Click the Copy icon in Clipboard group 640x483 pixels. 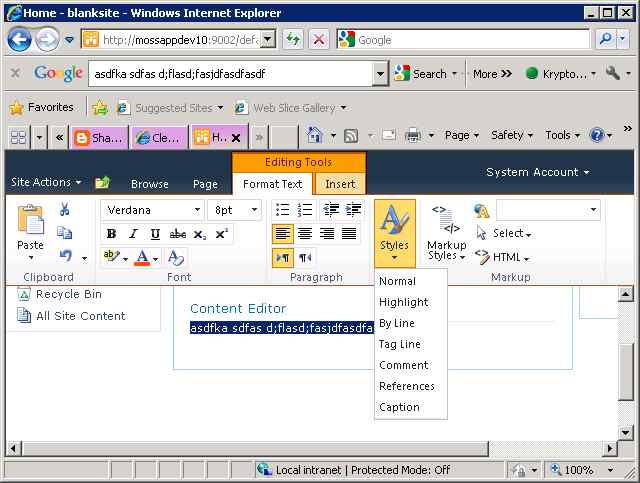click(x=64, y=233)
